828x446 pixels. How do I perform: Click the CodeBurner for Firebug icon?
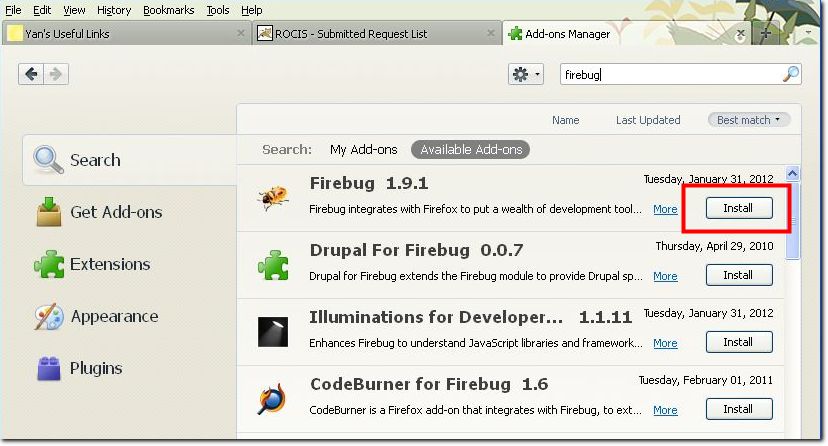[x=271, y=398]
